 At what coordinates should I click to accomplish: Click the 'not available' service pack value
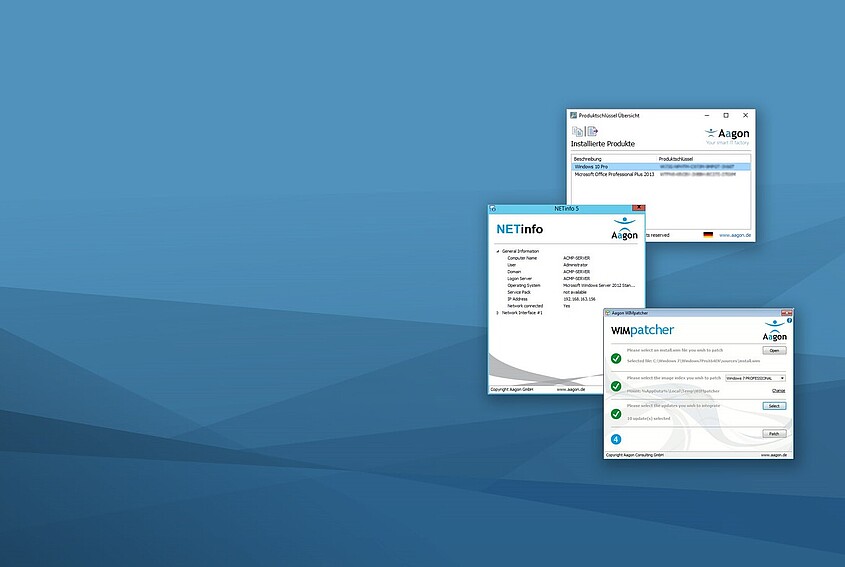point(575,292)
